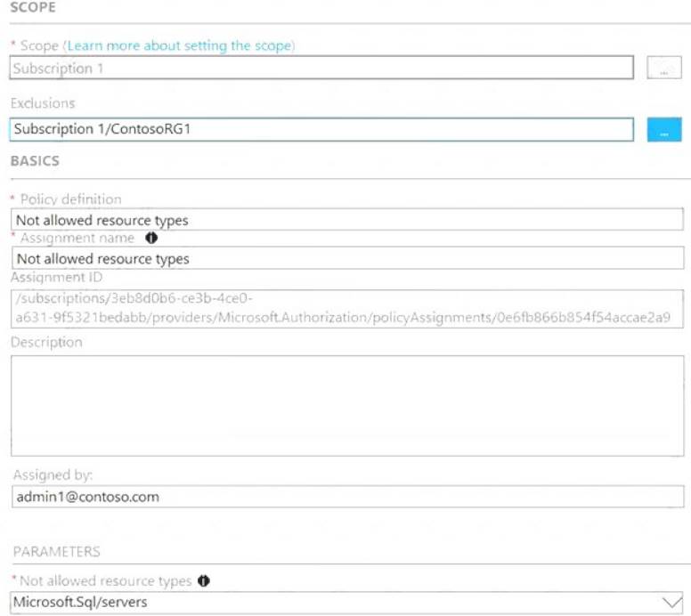Expand the dropdown chevron for resource types
Viewport: 691px width, 616px height.
tap(671, 603)
